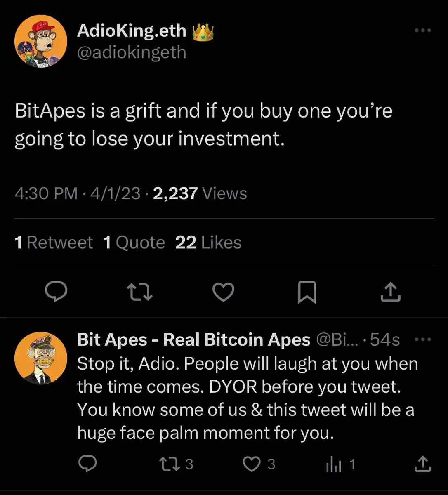Screen dimensions: 448x495
Task: Reply to AdioKing's main tweet
Action: [56, 292]
